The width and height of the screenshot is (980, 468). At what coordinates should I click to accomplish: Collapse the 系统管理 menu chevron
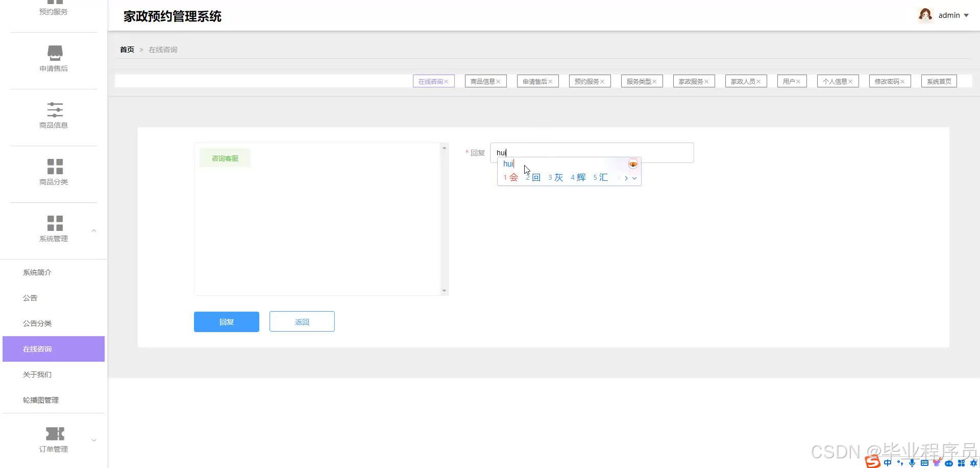pyautogui.click(x=94, y=230)
